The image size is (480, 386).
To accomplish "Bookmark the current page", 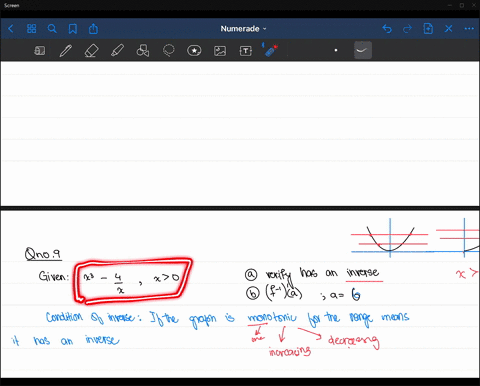I will pos(73,29).
